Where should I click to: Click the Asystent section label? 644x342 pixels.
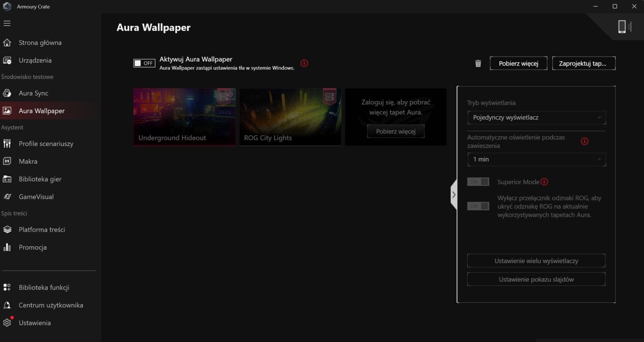(x=12, y=128)
